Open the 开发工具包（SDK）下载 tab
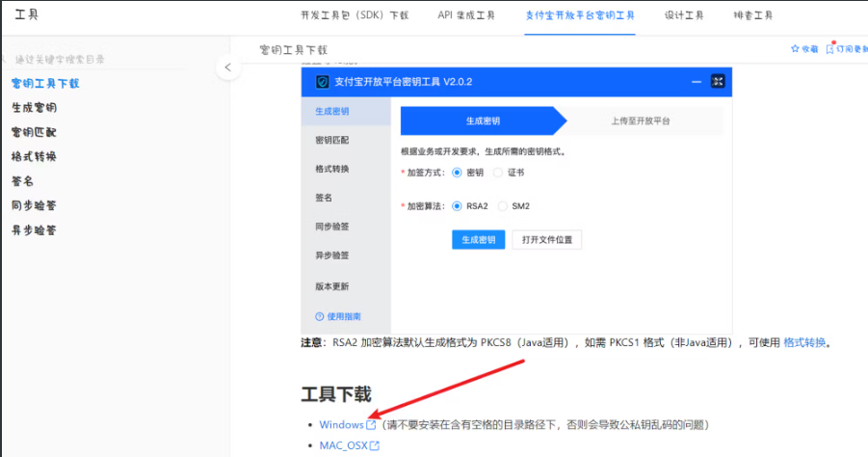Viewport: 868px width, 457px height. [x=355, y=15]
